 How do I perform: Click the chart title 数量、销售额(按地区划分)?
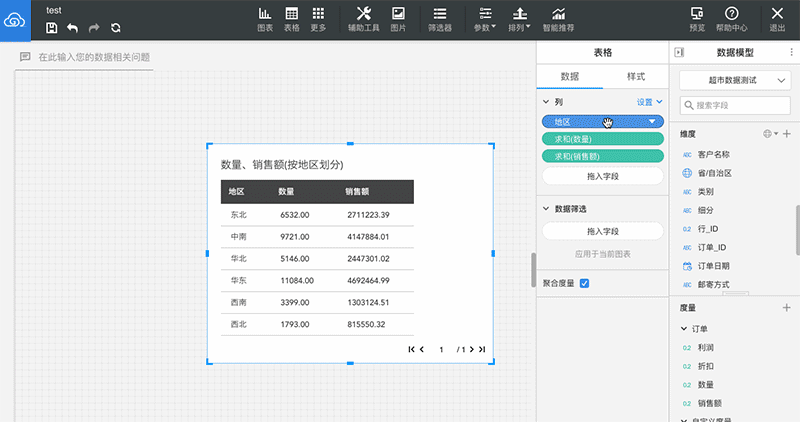click(x=282, y=165)
